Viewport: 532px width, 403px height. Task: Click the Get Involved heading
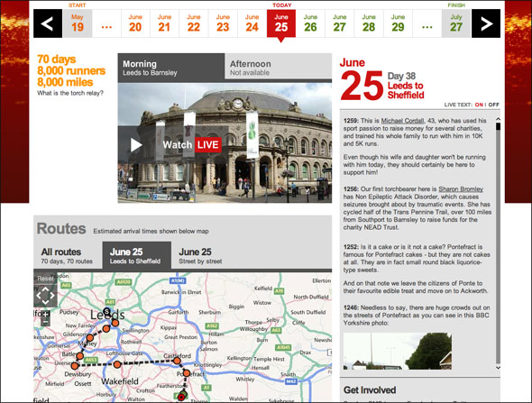tap(370, 390)
